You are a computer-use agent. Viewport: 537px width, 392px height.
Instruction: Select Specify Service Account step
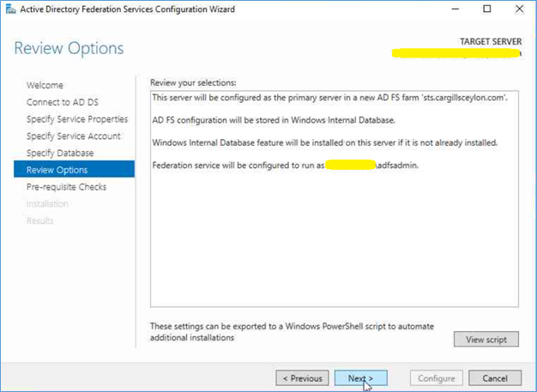(73, 136)
